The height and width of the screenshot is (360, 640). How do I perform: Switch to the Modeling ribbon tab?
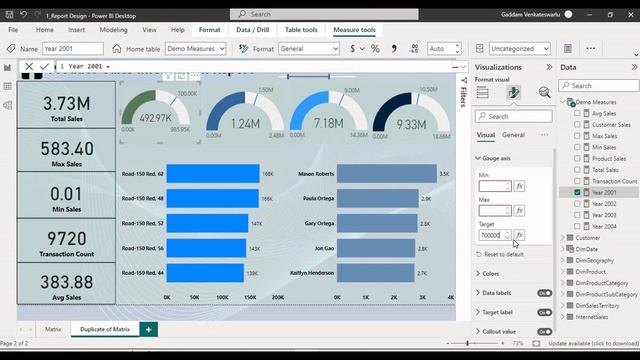[x=113, y=30]
